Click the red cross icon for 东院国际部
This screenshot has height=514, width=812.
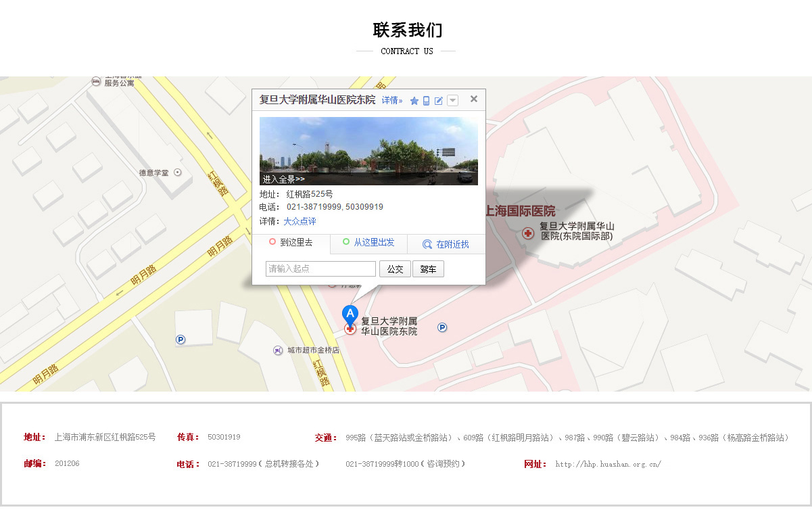pos(528,233)
